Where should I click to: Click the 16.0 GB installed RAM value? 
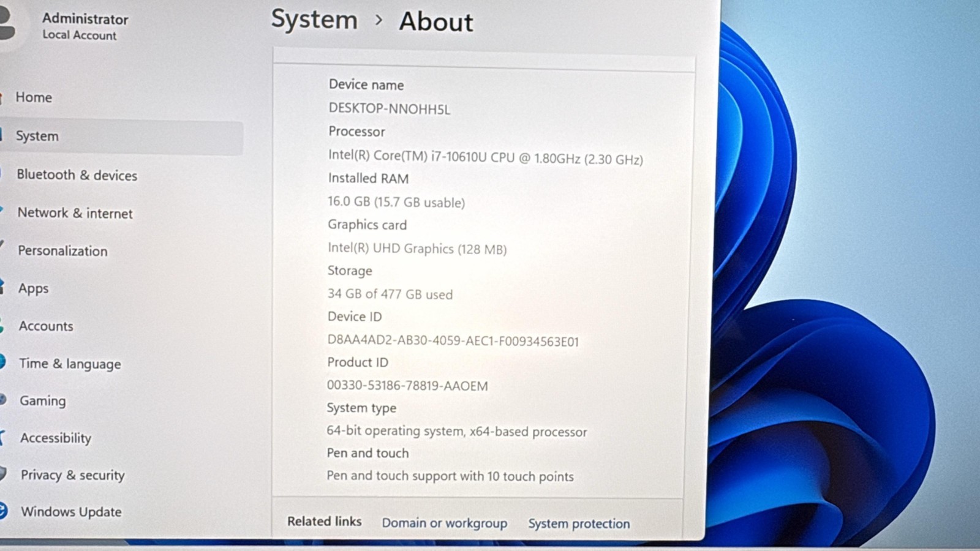(396, 202)
